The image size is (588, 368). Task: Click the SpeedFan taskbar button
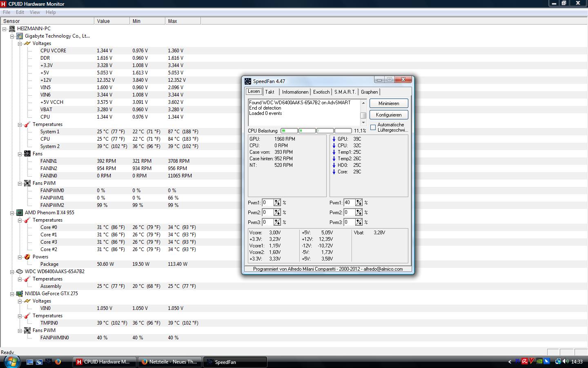point(235,362)
